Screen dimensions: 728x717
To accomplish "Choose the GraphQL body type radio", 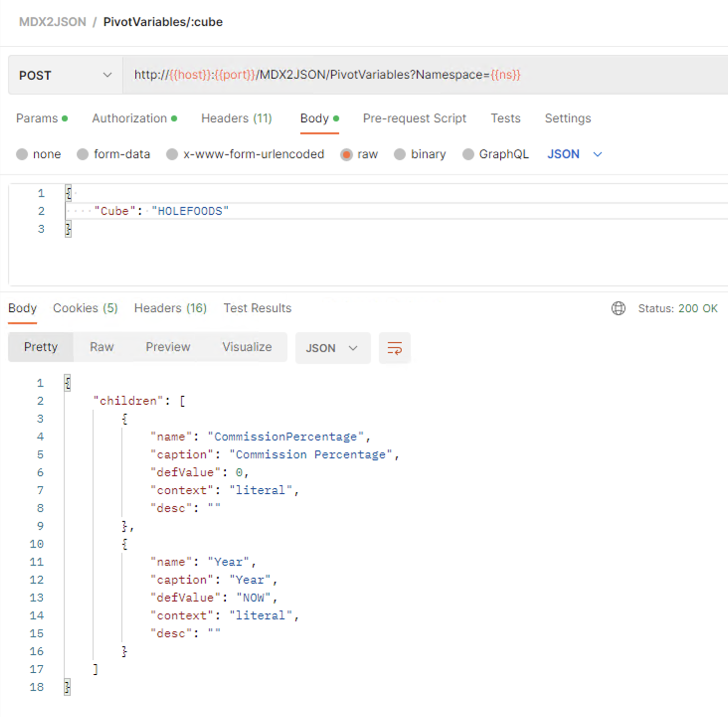I will click(468, 154).
